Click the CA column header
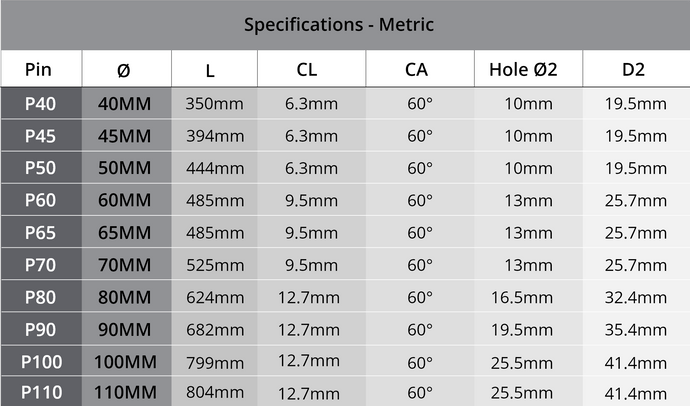Image resolution: width=690 pixels, height=406 pixels. click(417, 70)
